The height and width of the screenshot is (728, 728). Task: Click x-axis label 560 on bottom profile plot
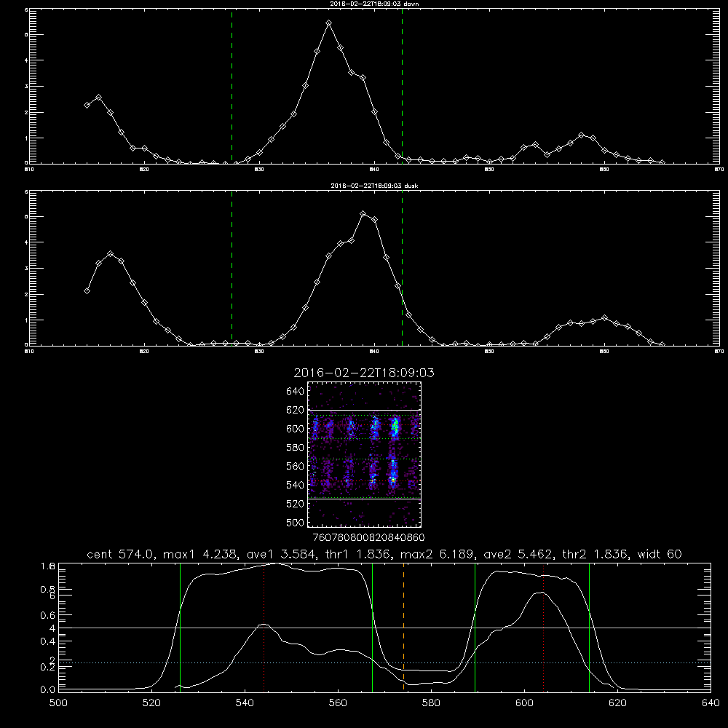tap(338, 703)
